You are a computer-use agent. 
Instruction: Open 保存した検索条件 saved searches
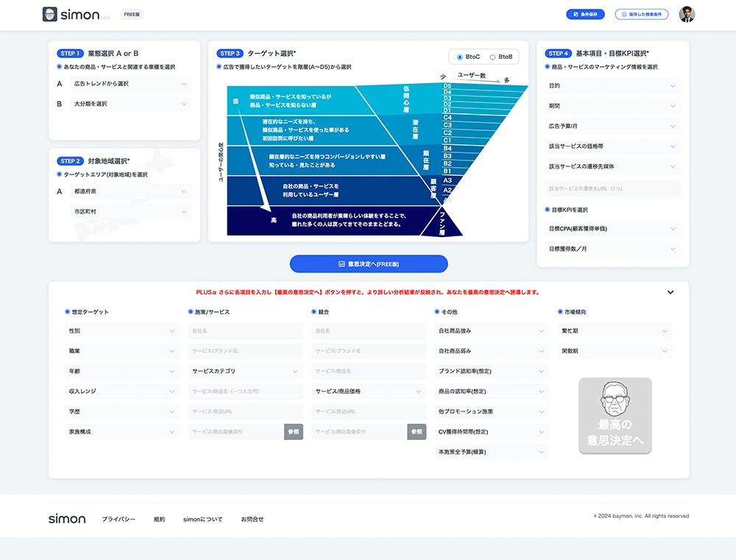pyautogui.click(x=642, y=14)
